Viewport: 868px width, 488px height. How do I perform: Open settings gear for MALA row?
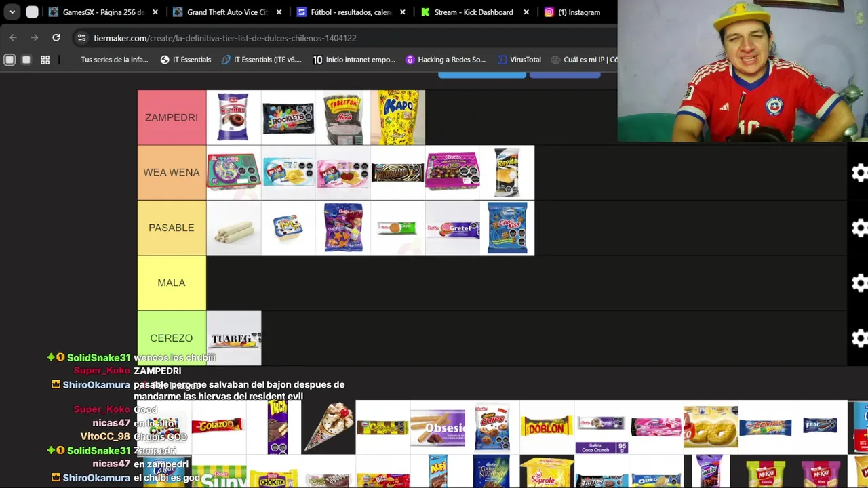[859, 283]
